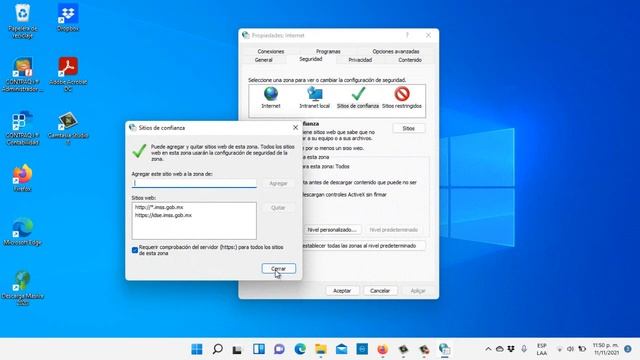Select the Adobe Acrobat DC desktop icon
The image size is (640, 360).
click(x=68, y=74)
